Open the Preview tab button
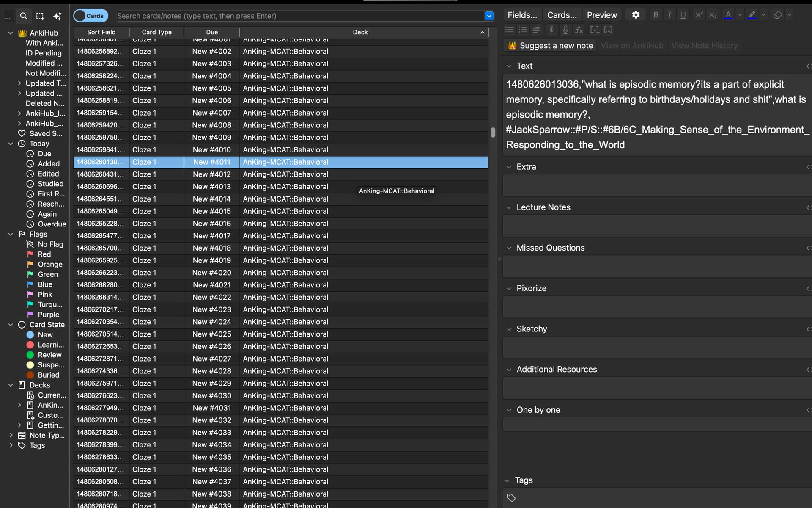This screenshot has width=812, height=508. coord(601,15)
